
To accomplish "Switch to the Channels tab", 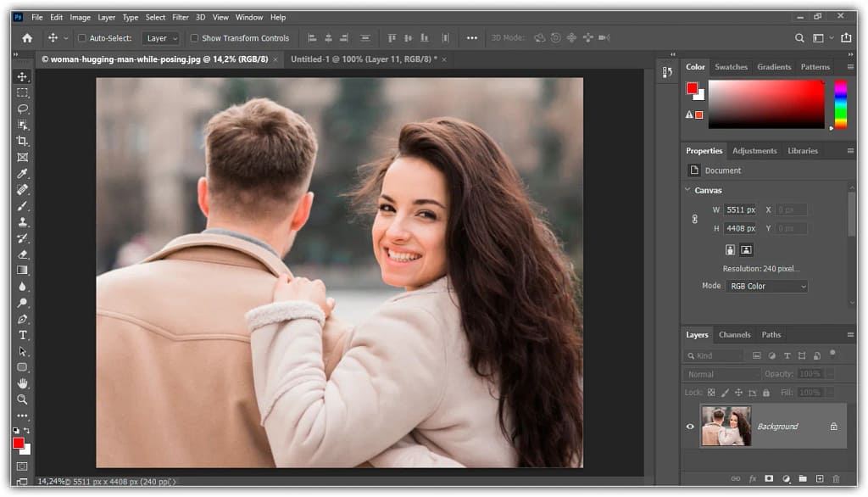I will pos(734,335).
